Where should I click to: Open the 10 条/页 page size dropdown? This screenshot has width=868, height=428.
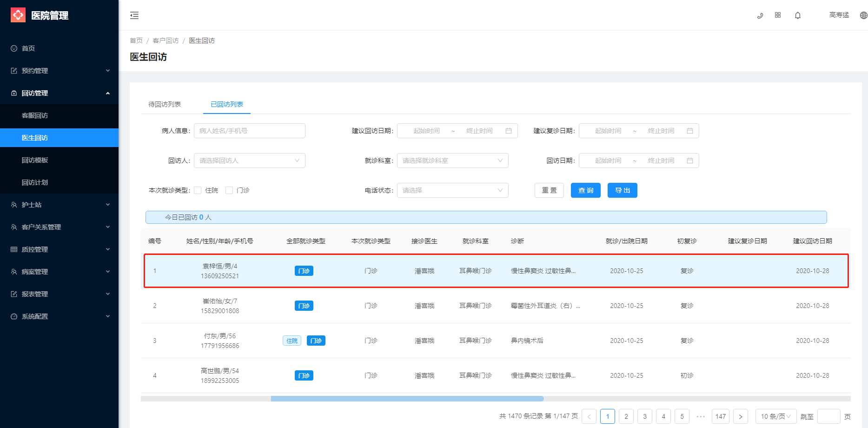coord(776,416)
